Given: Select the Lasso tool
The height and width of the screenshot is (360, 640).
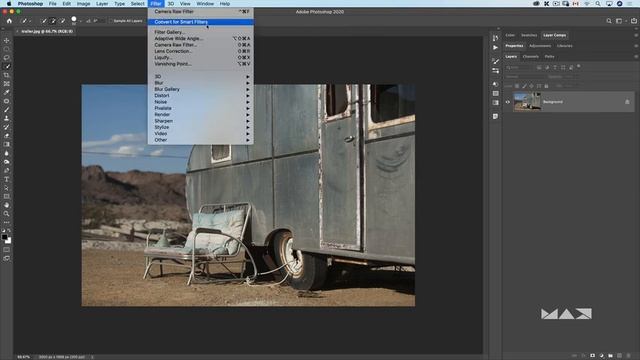Looking at the screenshot, I should [7, 58].
